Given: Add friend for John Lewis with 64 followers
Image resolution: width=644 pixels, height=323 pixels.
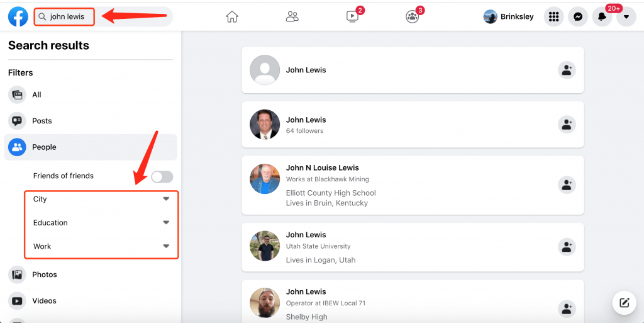Looking at the screenshot, I should pos(567,124).
